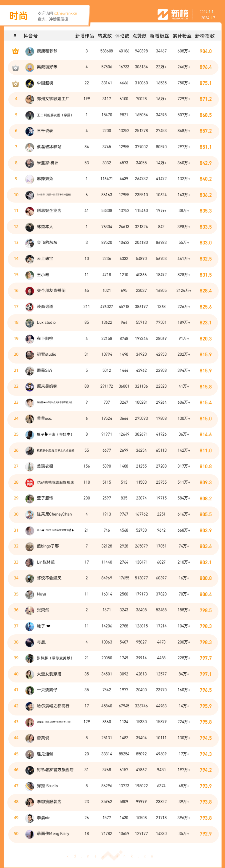Click the silver crown rank-two icon
225x868 pixels.
tap(15, 67)
